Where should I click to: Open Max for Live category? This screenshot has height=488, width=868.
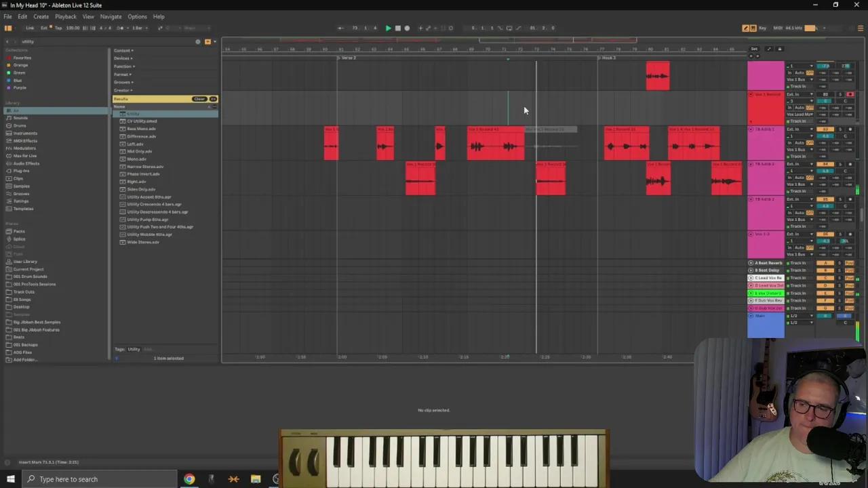click(24, 156)
